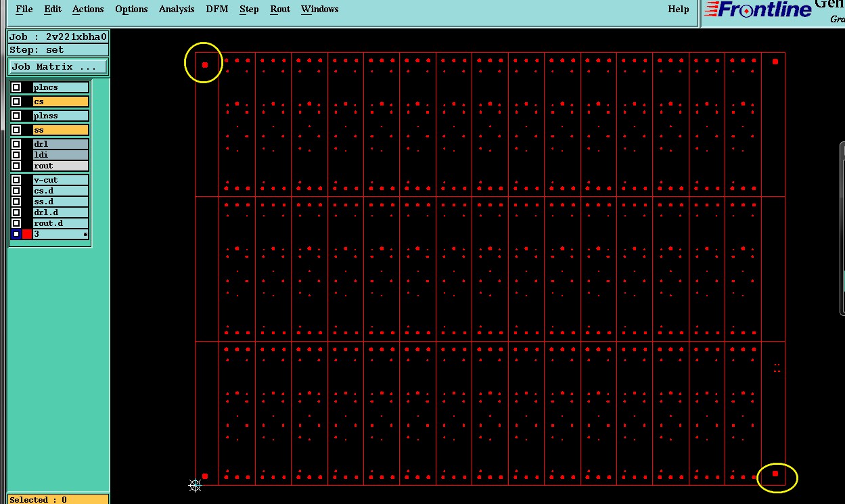Click the bottom-right red fiducial pad
The height and width of the screenshot is (504, 845).
(775, 474)
